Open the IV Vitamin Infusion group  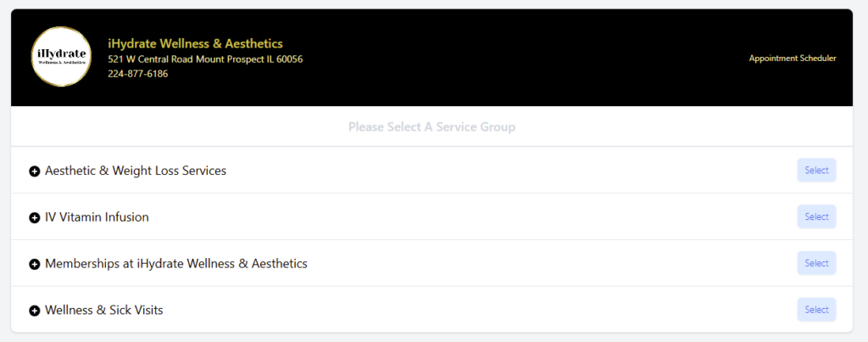click(97, 217)
